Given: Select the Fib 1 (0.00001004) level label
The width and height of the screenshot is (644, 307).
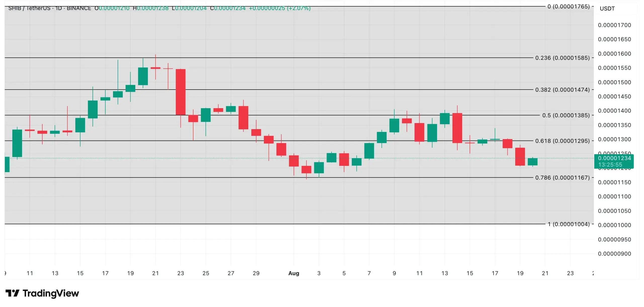Looking at the screenshot, I should click(569, 224).
